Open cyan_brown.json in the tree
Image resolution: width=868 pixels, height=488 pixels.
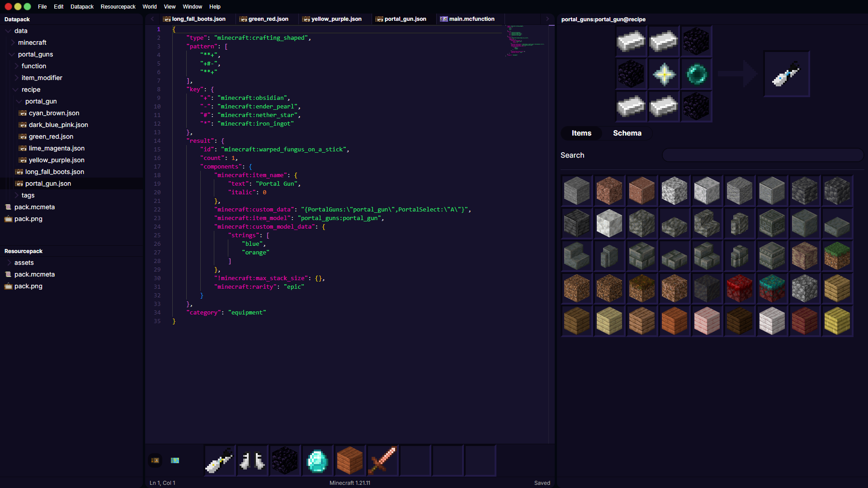pyautogui.click(x=54, y=113)
